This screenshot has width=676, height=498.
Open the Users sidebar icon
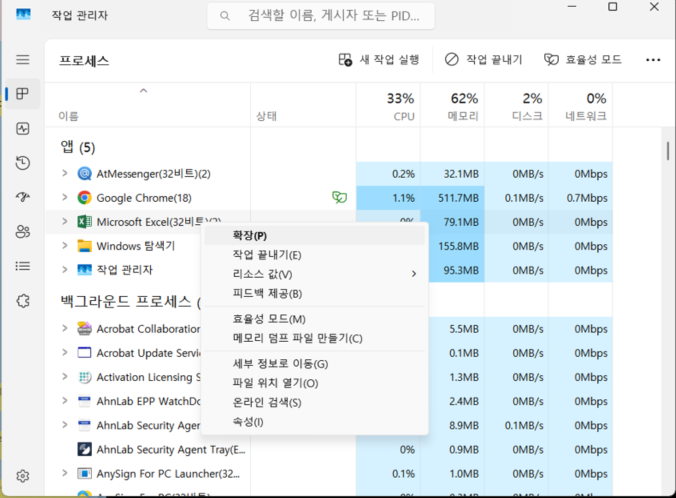point(23,232)
